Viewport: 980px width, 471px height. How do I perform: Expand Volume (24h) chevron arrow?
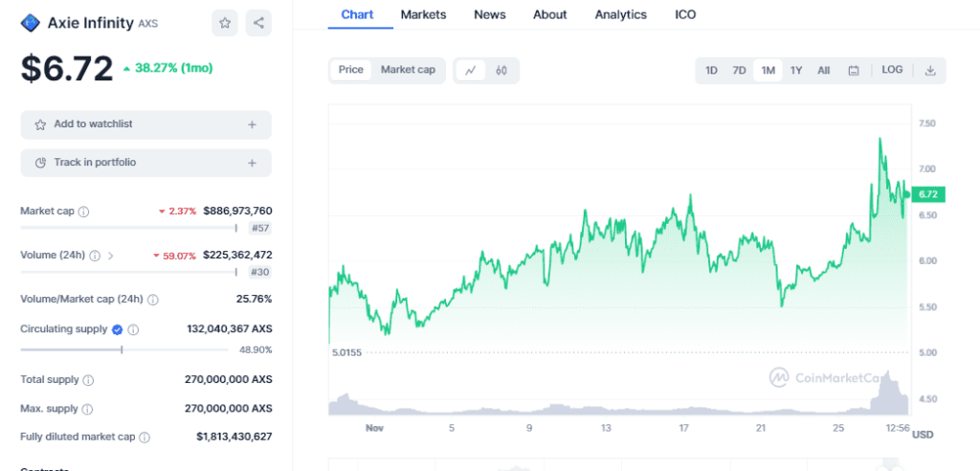tap(111, 256)
